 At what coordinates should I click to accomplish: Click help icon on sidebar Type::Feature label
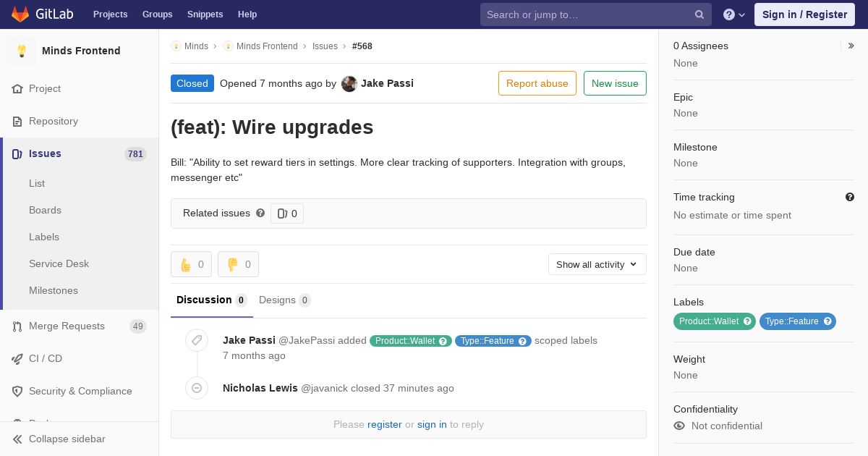827,321
